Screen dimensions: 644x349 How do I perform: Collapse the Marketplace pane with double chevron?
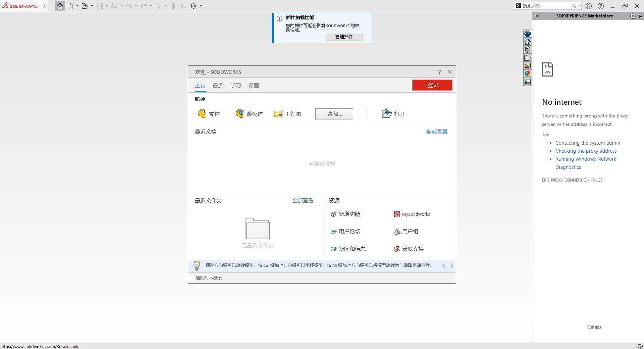(537, 16)
